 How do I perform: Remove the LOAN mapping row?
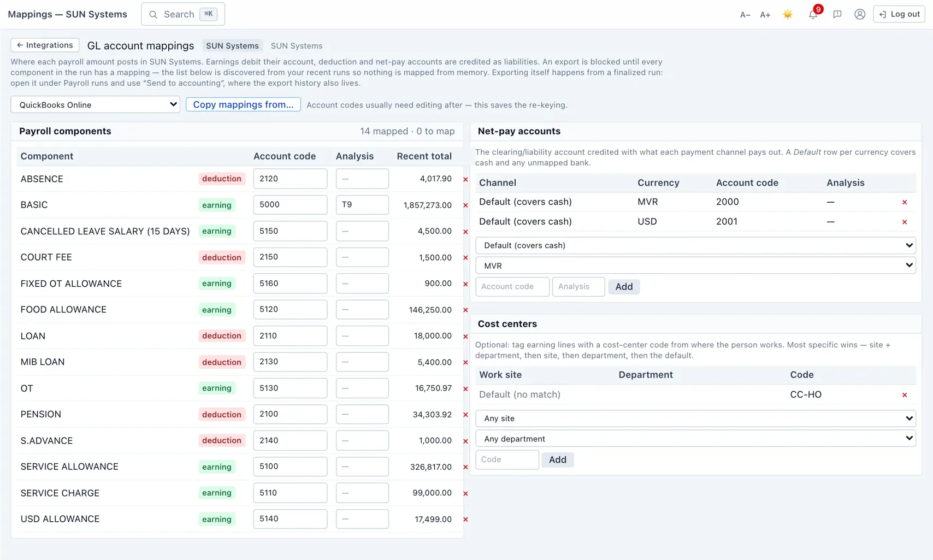465,337
